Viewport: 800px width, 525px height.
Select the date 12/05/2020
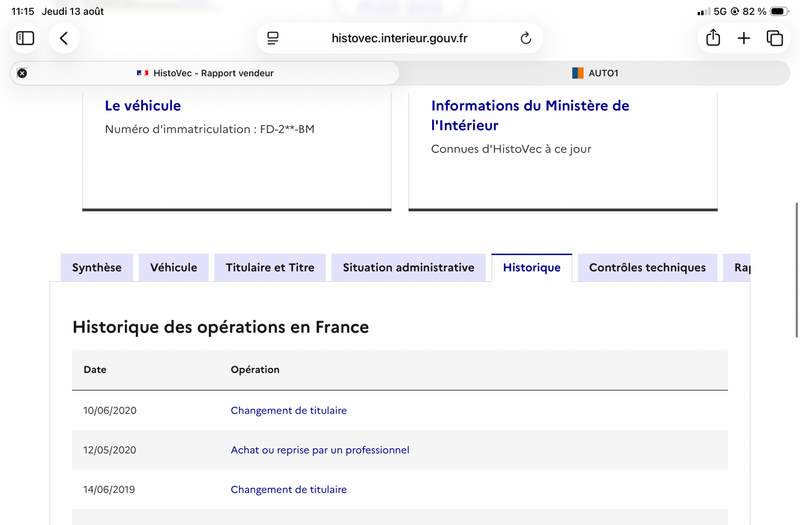[110, 450]
